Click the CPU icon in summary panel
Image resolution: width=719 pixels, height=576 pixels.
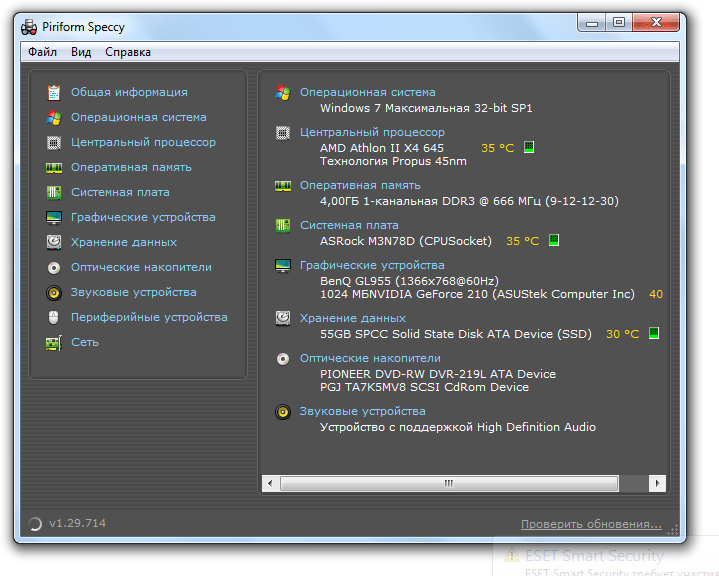(x=282, y=133)
